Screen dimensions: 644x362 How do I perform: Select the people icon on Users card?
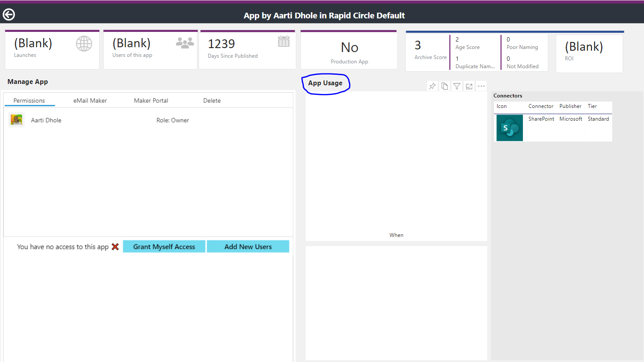pos(185,42)
